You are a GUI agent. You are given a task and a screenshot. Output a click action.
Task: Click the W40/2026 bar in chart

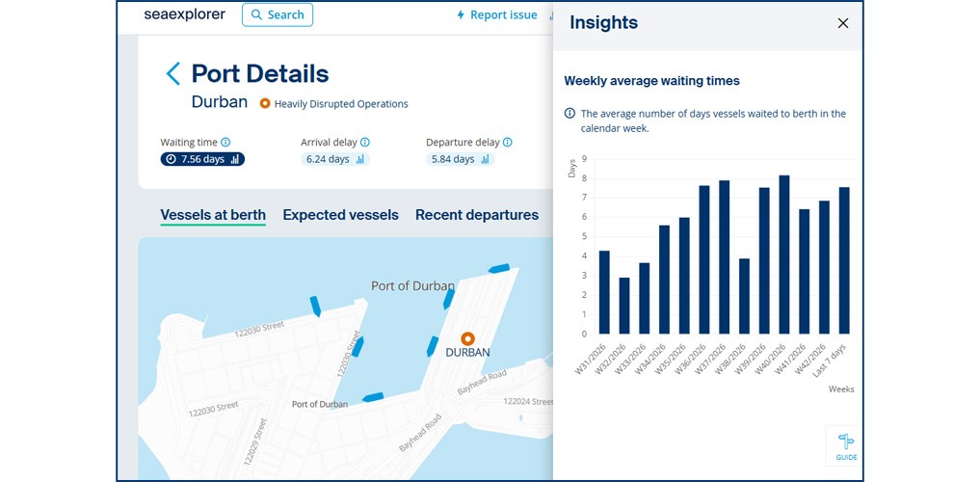[784, 254]
